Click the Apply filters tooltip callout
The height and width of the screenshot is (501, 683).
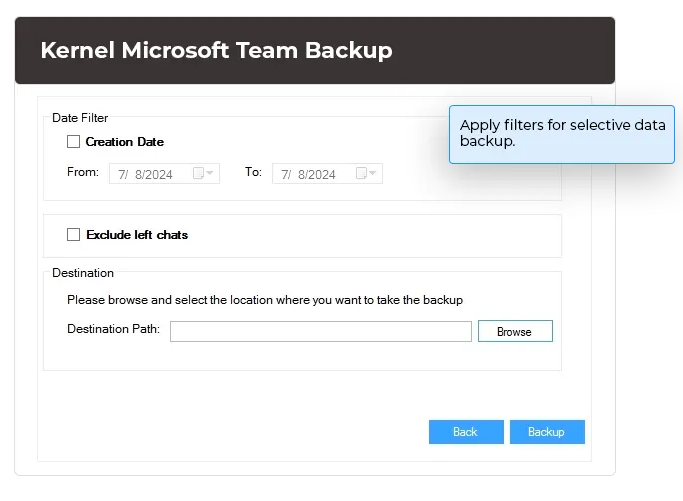pyautogui.click(x=561, y=134)
